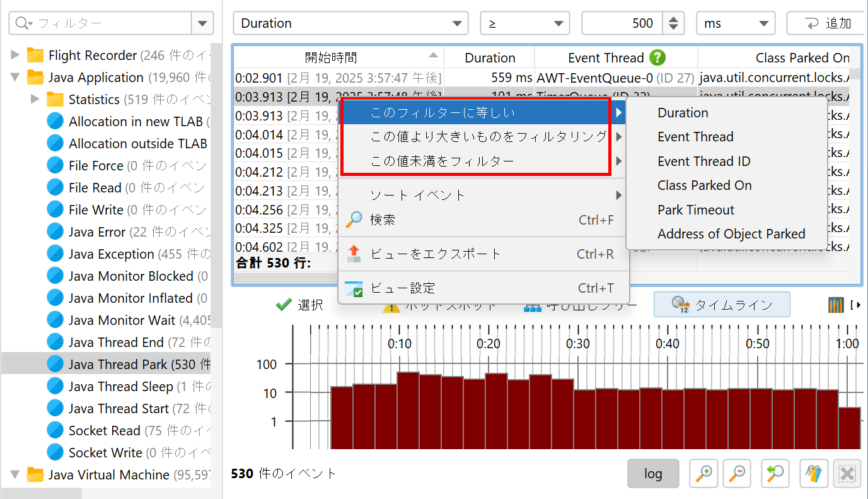Click the greyed-out X icon in the timeline toolbar
Image resolution: width=868 pixels, height=499 pixels.
847,473
